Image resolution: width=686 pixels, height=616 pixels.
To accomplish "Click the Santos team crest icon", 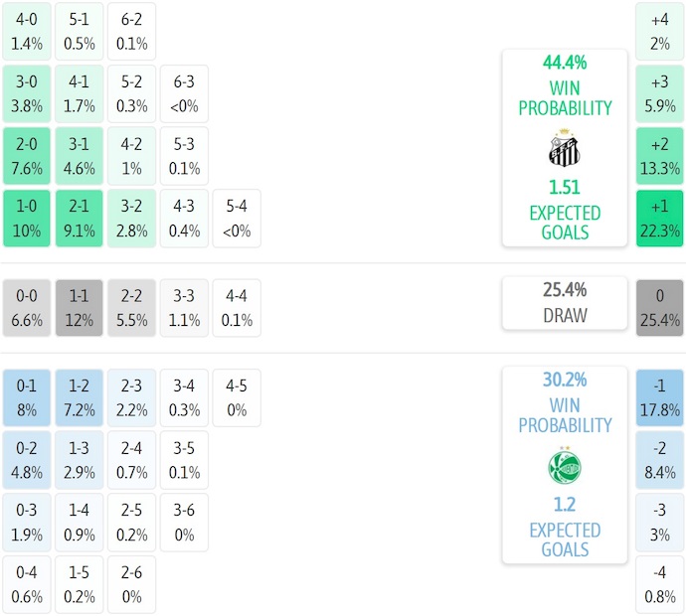I will [564, 148].
